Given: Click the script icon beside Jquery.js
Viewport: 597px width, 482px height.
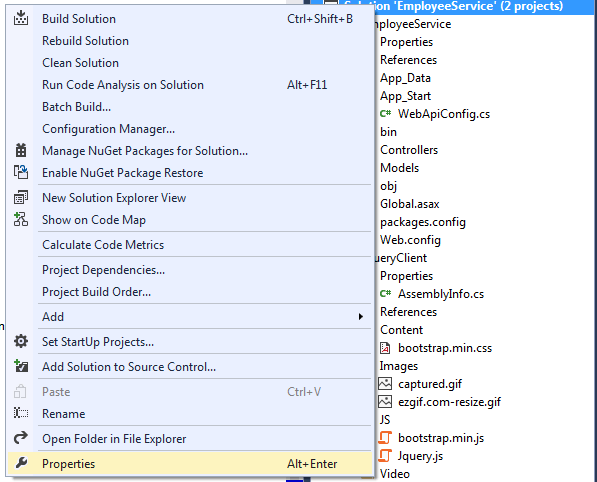Looking at the screenshot, I should (385, 455).
